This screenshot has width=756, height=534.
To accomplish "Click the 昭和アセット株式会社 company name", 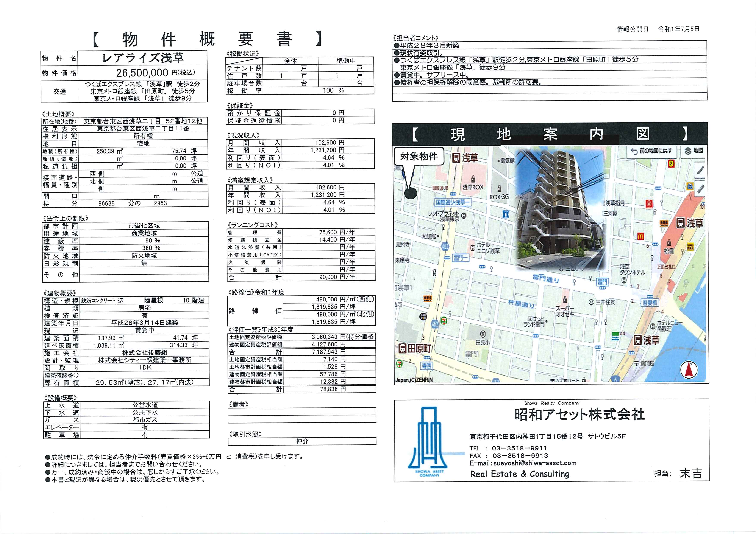I will (x=579, y=414).
